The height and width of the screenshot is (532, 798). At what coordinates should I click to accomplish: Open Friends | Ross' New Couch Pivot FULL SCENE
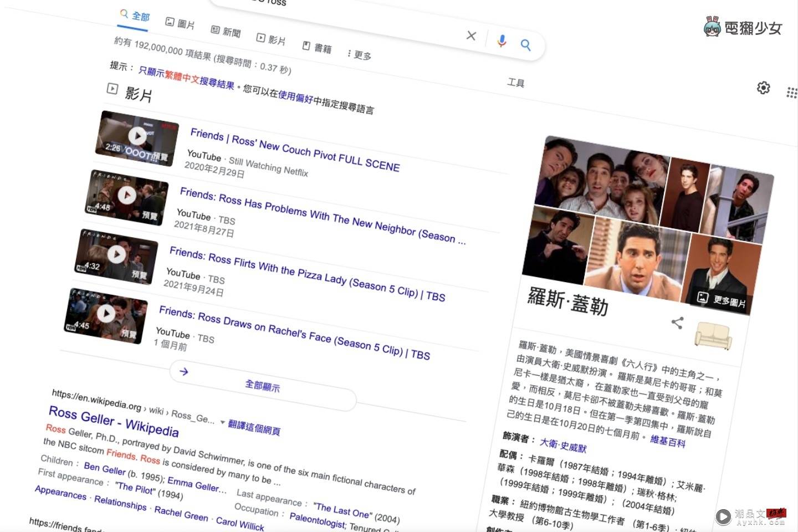pos(295,150)
